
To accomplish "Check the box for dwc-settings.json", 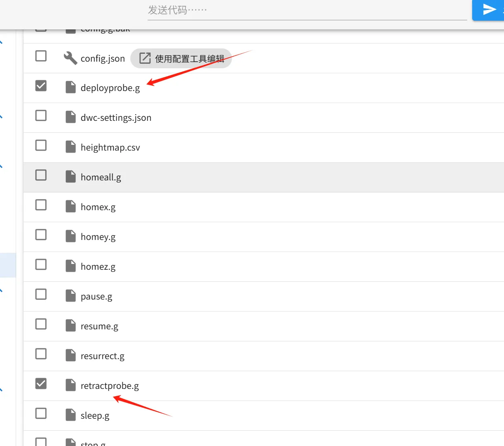I will (41, 115).
